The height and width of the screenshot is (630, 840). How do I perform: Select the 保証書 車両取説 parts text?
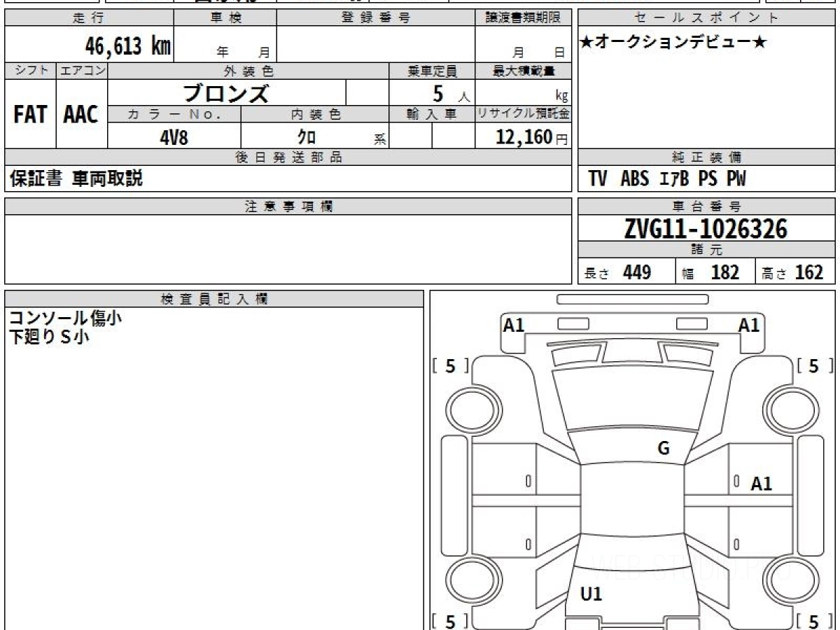[76, 178]
